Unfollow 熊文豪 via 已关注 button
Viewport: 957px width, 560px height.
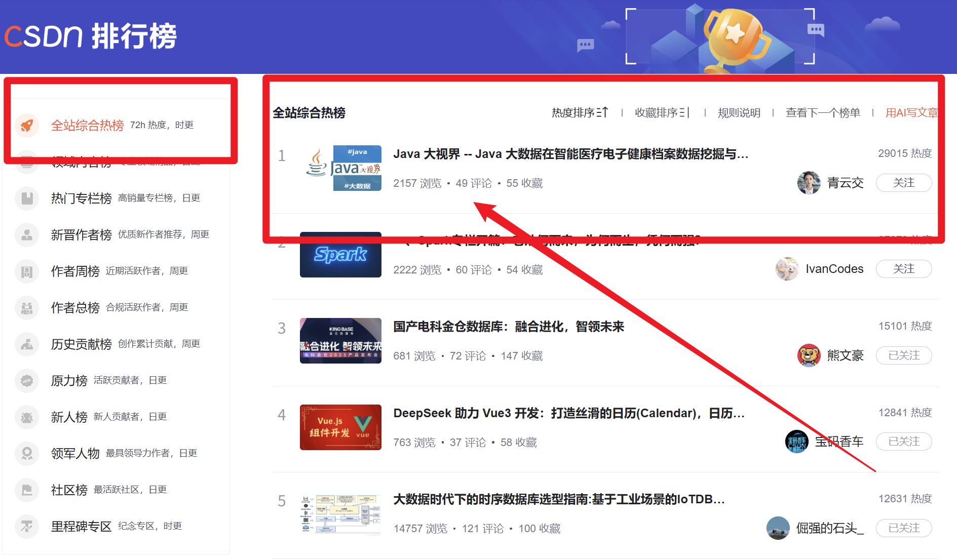[x=904, y=355]
